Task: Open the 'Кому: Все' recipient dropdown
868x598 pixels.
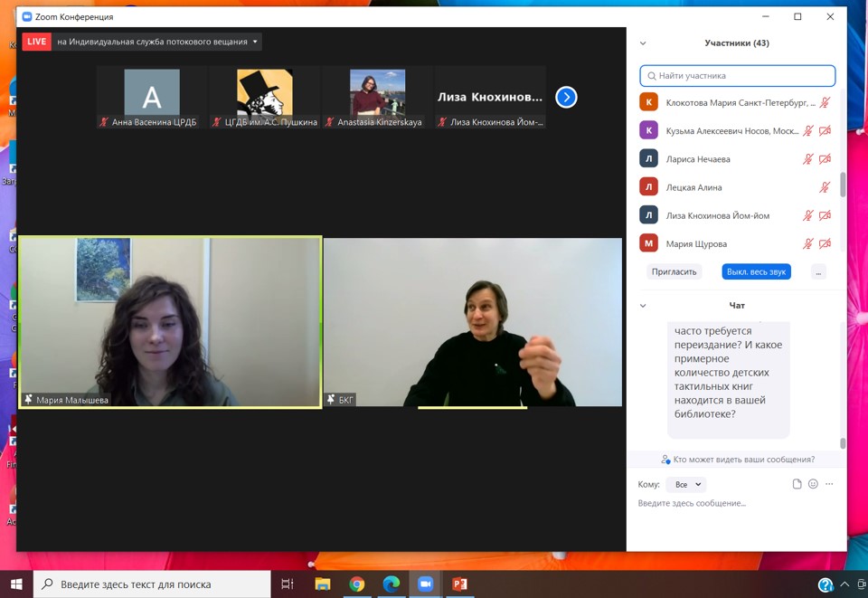Action: coord(685,484)
